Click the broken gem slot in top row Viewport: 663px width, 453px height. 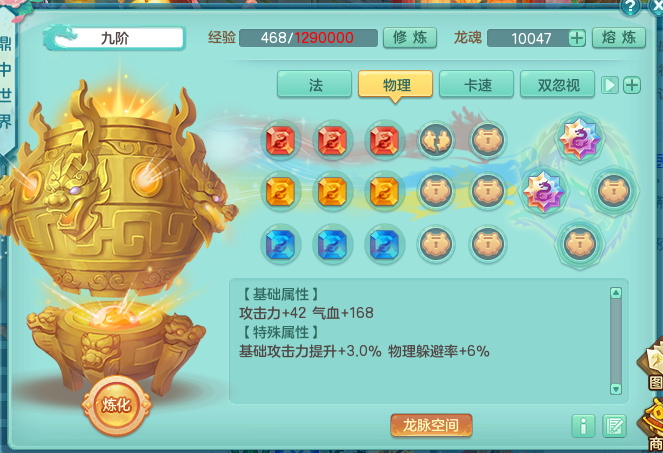coord(436,140)
